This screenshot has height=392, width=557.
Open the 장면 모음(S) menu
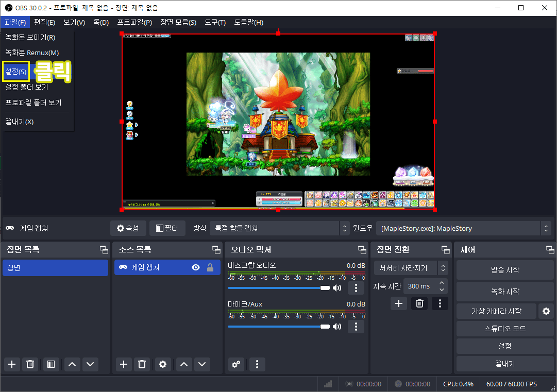point(178,22)
